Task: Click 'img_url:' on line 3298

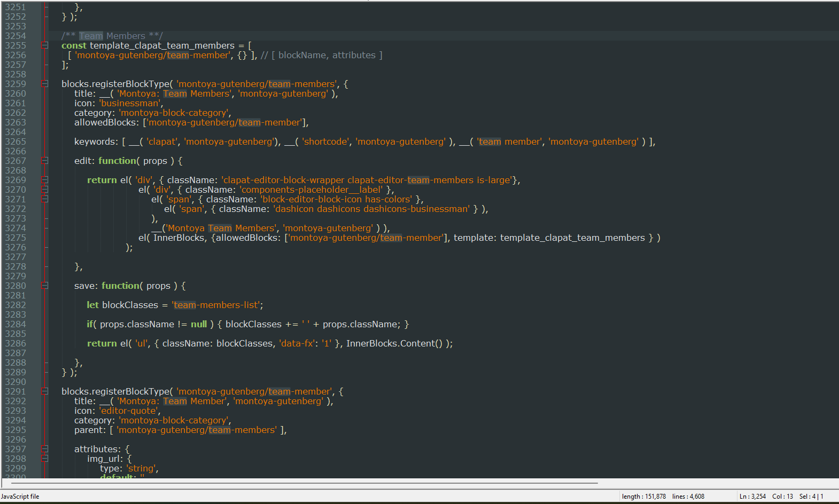Action: 105,459
